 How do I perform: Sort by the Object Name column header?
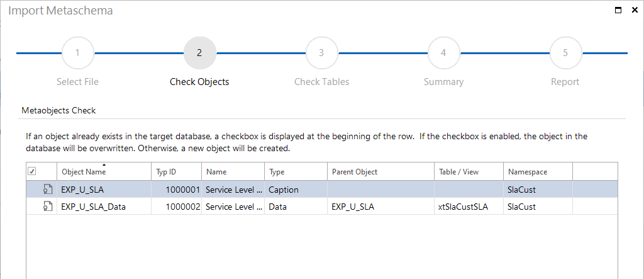tap(104, 171)
